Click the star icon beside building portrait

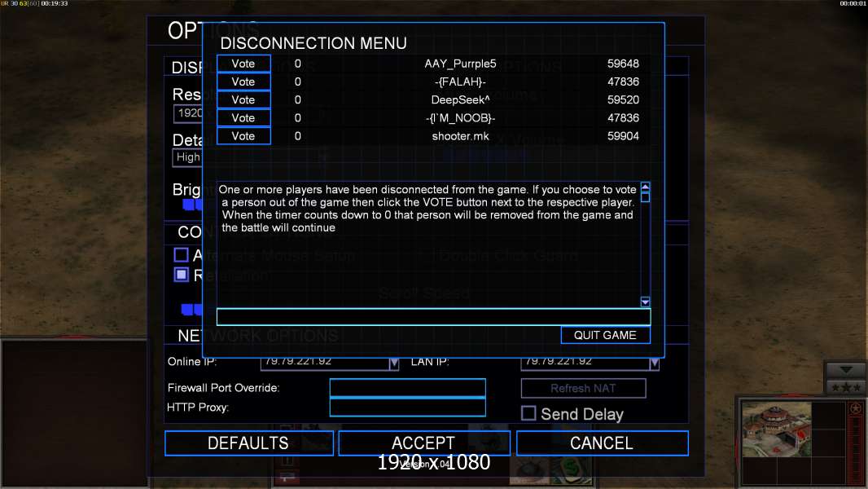coord(855,408)
